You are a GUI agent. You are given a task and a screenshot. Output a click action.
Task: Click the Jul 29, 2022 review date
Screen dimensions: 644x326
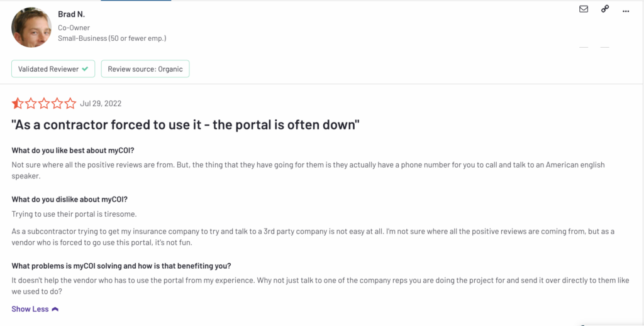(101, 104)
